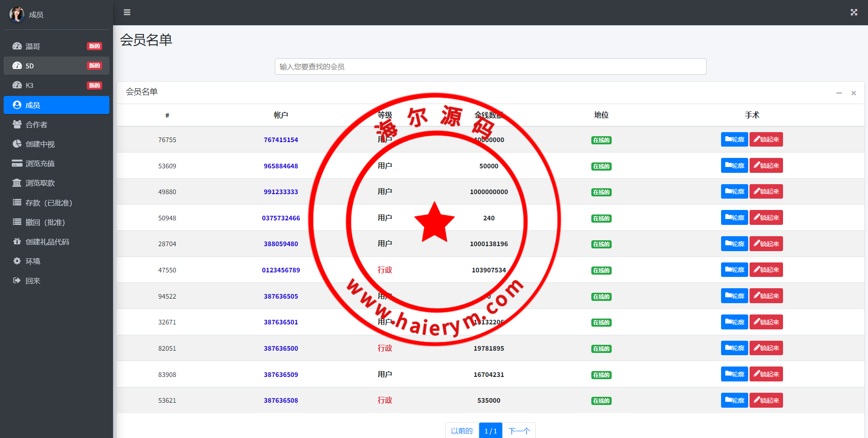Viewport: 868px width, 438px height.
Task: Click the member search input field
Action: (490, 67)
